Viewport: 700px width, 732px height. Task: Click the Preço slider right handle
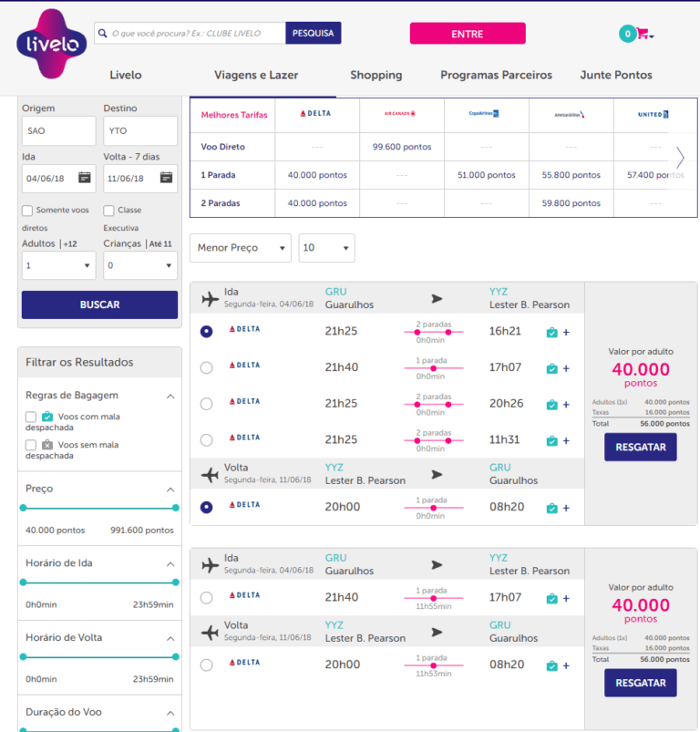(x=175, y=508)
